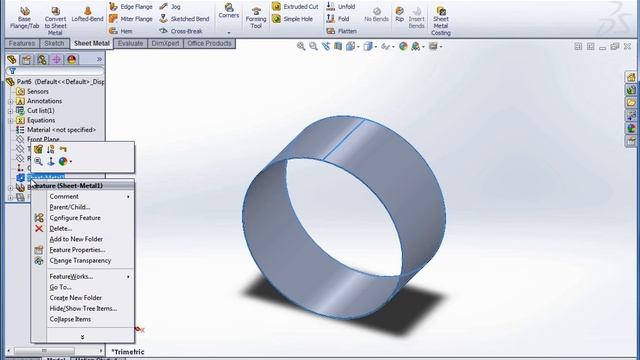Open Sheet Metal Costing
Image resolution: width=640 pixels, height=360 pixels.
tap(441, 20)
